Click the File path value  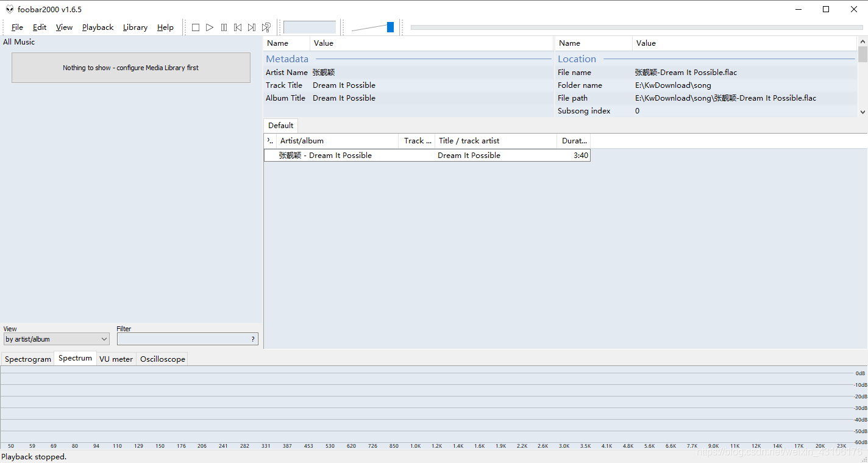[725, 98]
